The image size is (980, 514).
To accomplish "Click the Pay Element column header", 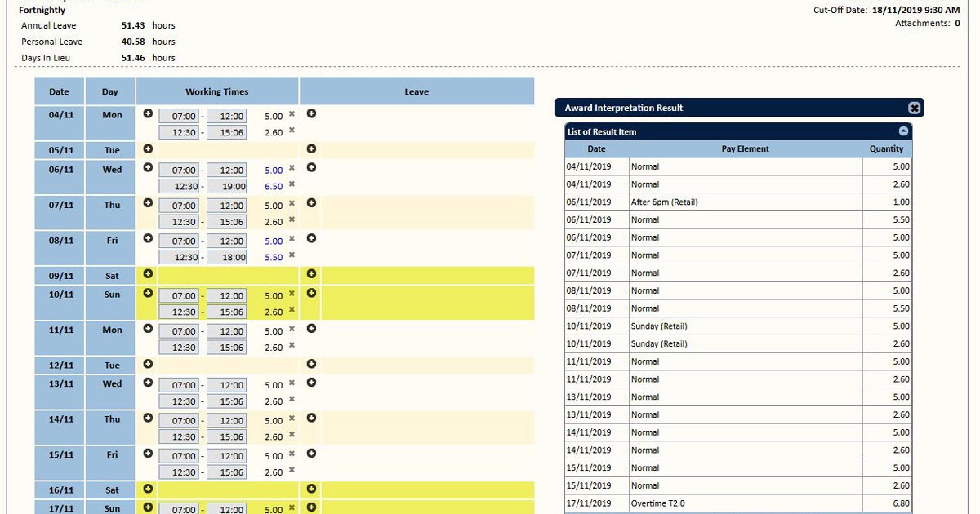I will tap(746, 148).
